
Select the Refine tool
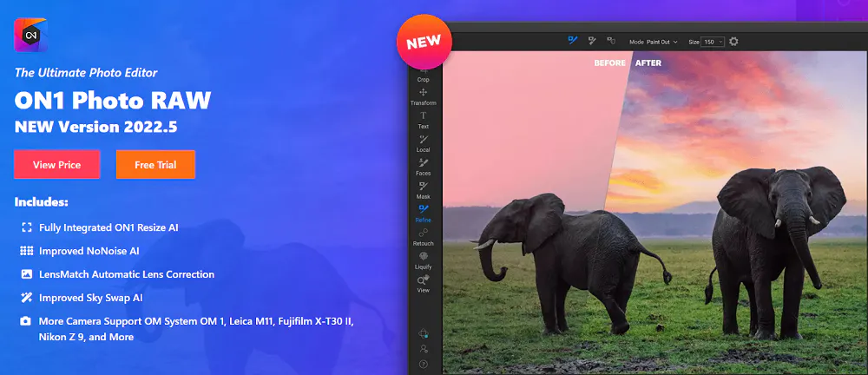(x=424, y=213)
